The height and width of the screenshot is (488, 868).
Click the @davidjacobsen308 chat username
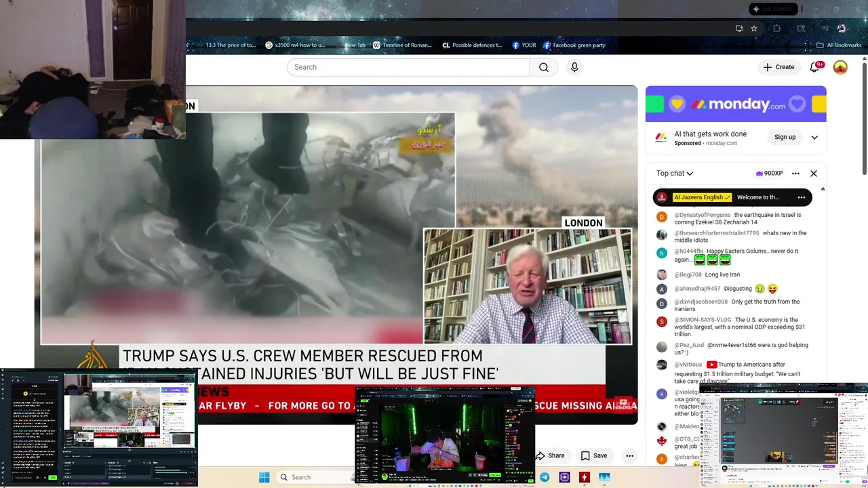point(701,302)
